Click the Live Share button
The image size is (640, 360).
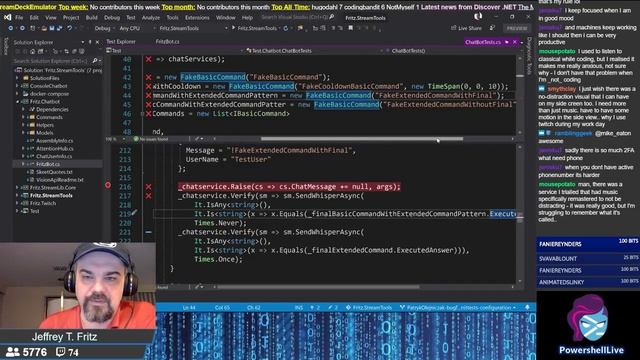click(466, 28)
